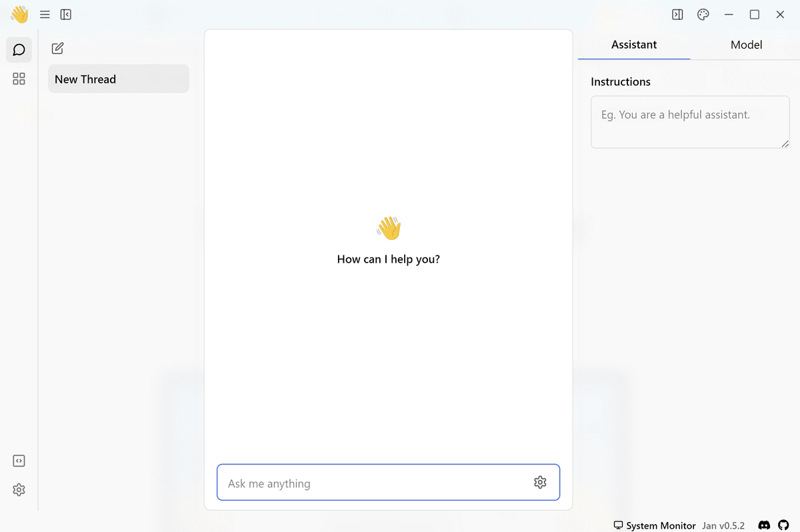
Task: Switch to the Model tab
Action: pos(746,45)
